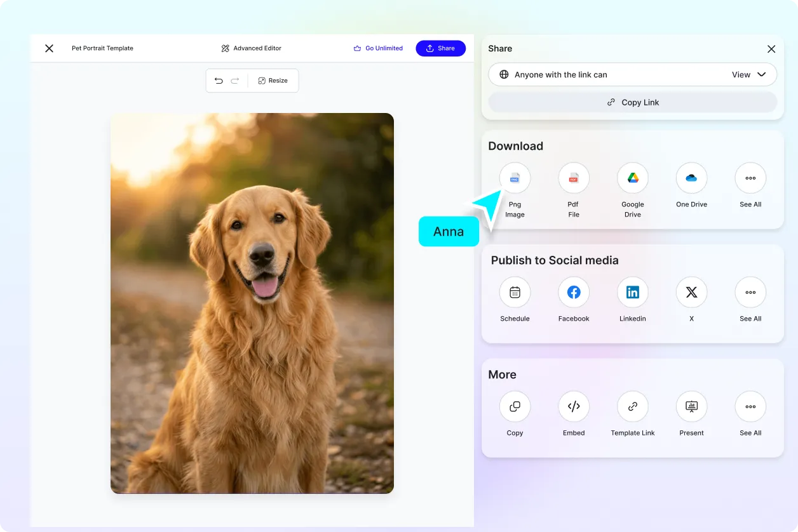Click Go Unlimited upgrade link
This screenshot has height=532, width=798.
pos(378,48)
